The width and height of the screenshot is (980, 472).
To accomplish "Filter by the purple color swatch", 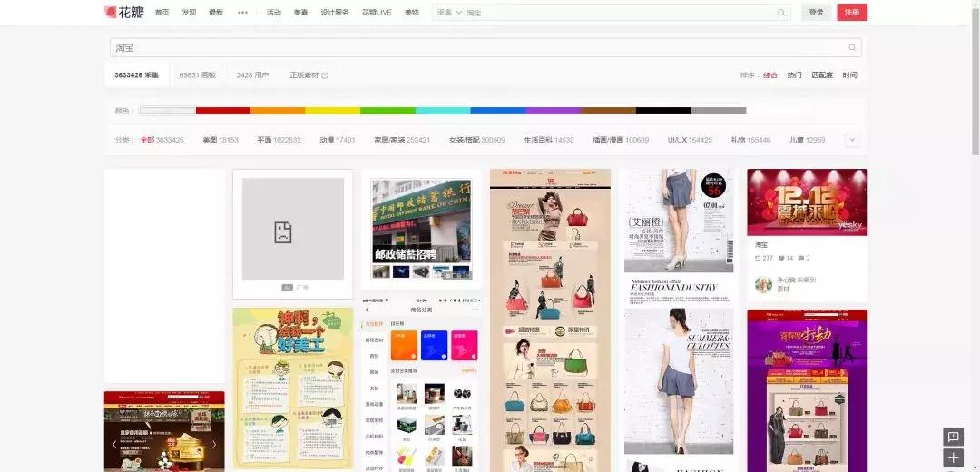I will [x=554, y=111].
